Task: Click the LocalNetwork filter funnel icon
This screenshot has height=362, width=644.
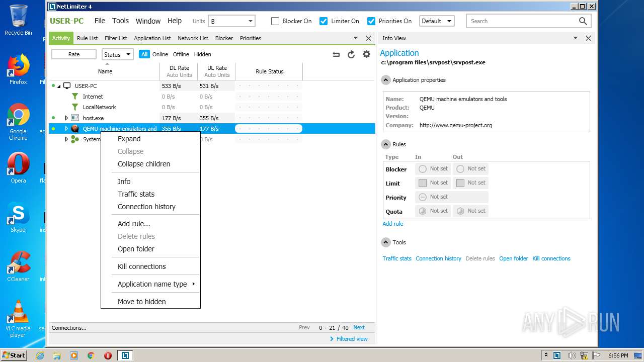Action: click(75, 107)
